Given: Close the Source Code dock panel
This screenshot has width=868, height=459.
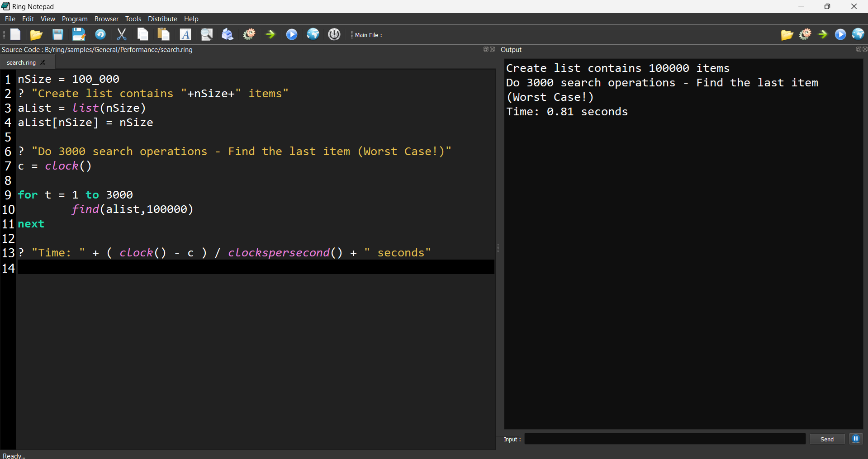Looking at the screenshot, I should click(493, 49).
